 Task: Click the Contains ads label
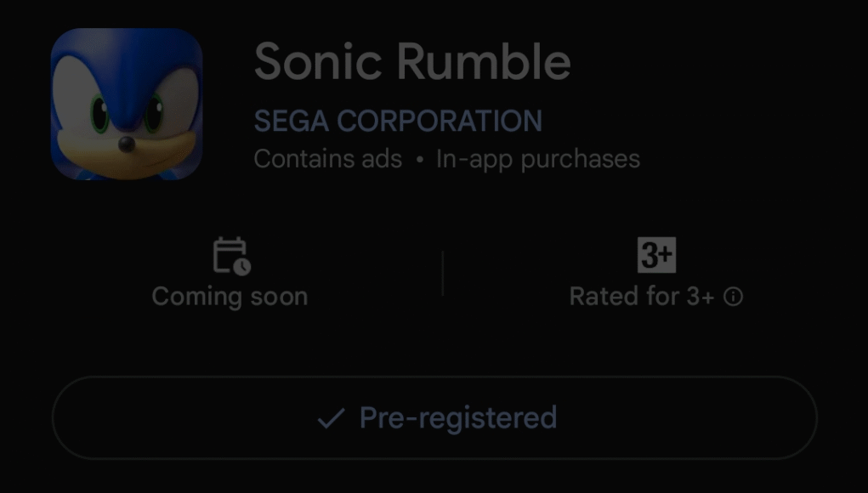click(328, 159)
